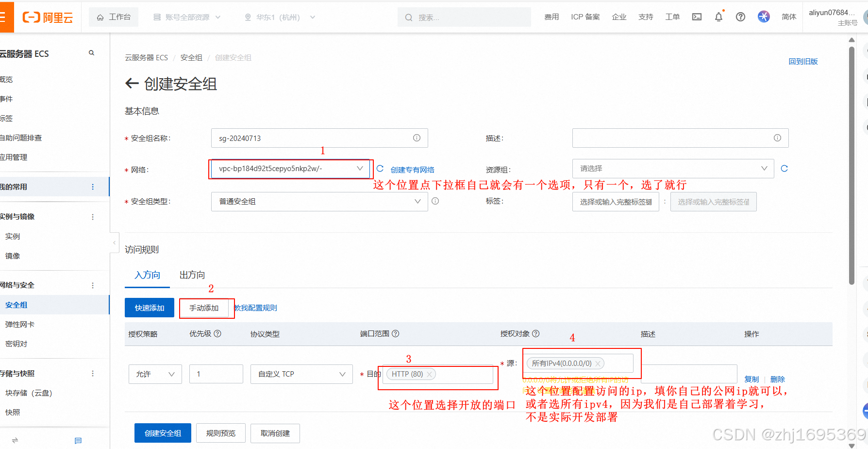Open the help question mark icon
868x449 pixels.
pos(740,17)
